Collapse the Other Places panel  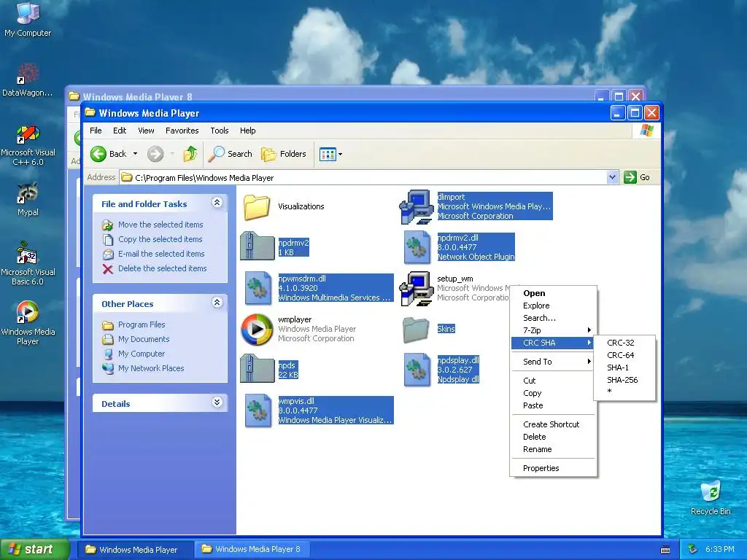coord(217,303)
